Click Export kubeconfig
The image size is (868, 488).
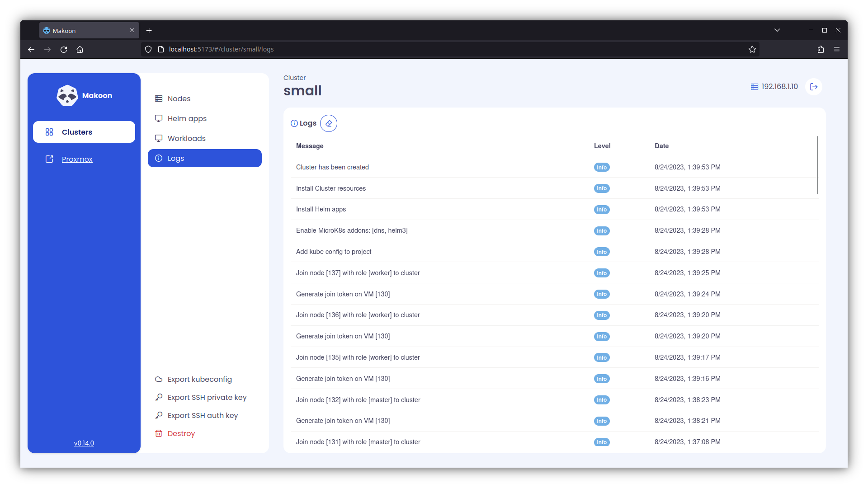tap(199, 379)
